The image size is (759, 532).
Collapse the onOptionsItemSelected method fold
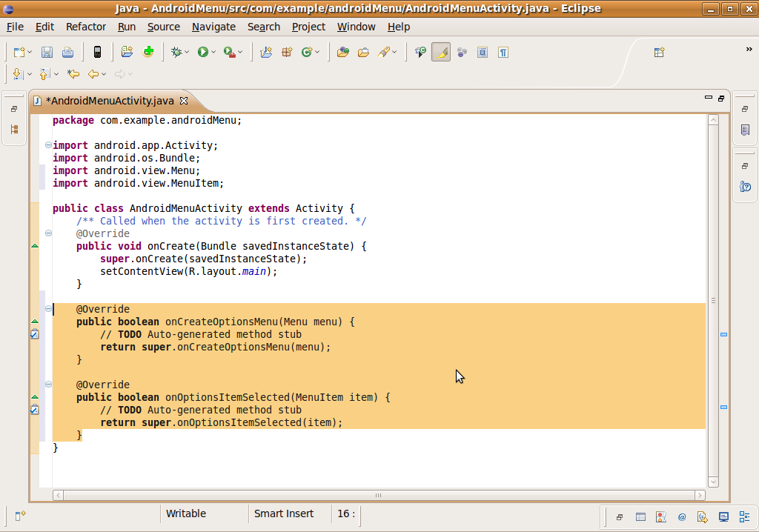[48, 384]
